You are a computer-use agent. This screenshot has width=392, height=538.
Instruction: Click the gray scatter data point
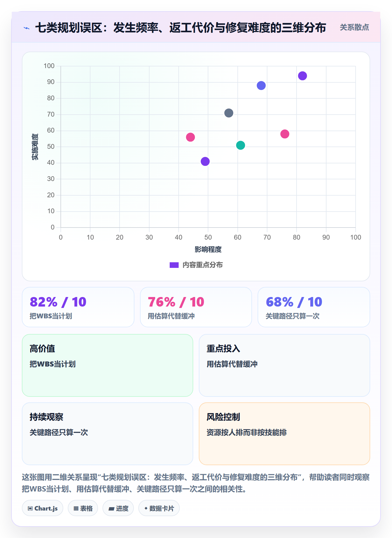click(x=229, y=113)
